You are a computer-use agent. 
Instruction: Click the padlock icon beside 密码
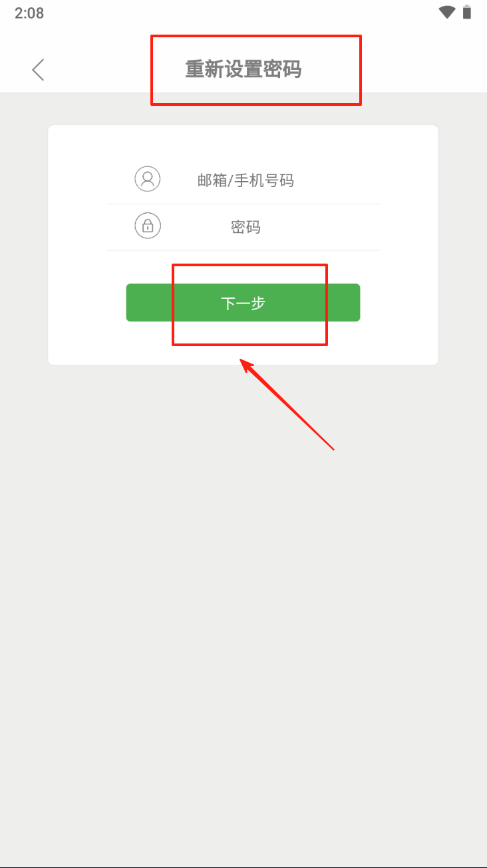[x=148, y=226]
